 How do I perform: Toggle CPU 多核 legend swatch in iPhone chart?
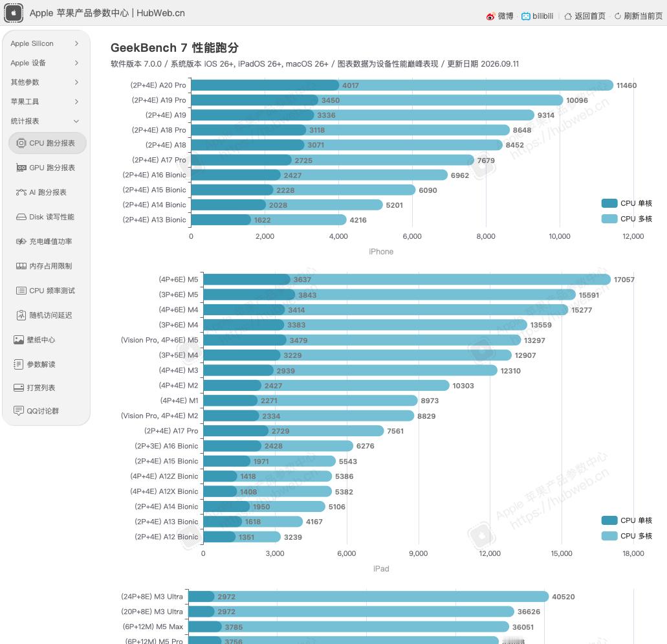click(609, 219)
